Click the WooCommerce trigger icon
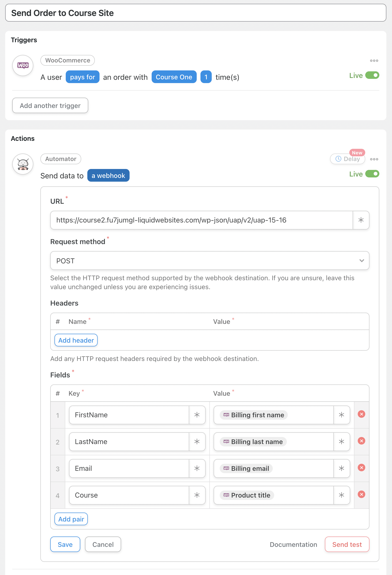The width and height of the screenshot is (392, 575). pyautogui.click(x=23, y=65)
